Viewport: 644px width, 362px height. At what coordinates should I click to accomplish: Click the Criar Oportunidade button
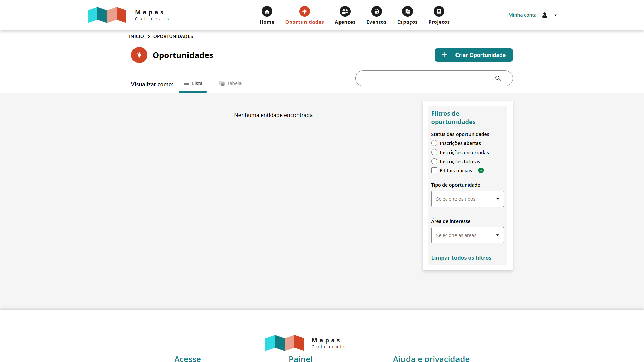click(473, 55)
